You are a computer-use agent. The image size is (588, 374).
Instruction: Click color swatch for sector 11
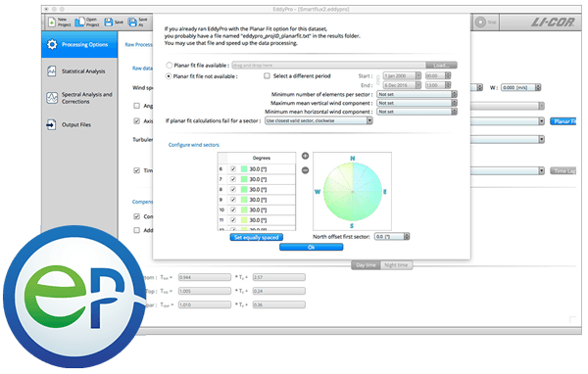click(244, 220)
